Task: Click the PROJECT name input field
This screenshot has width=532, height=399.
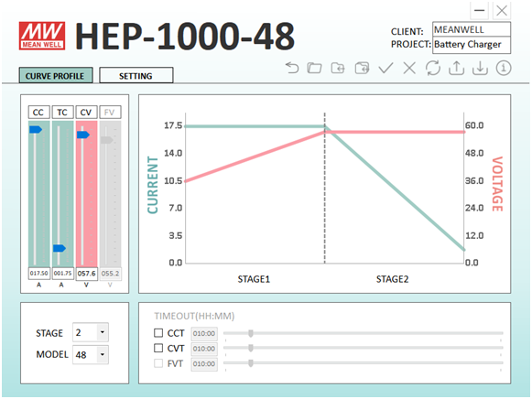Action: 472,45
